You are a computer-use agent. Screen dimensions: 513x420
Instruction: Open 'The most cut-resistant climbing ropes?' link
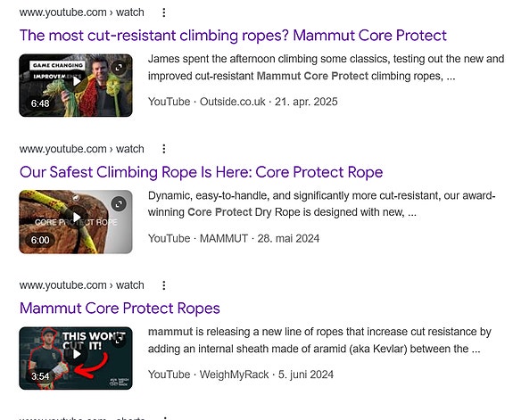coord(233,36)
